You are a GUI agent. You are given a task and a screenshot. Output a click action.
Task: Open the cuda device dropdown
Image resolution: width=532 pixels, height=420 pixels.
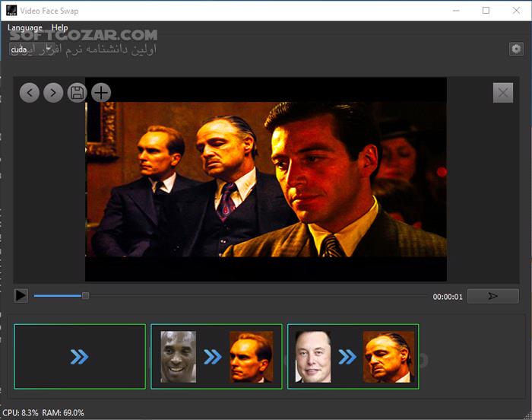click(32, 49)
